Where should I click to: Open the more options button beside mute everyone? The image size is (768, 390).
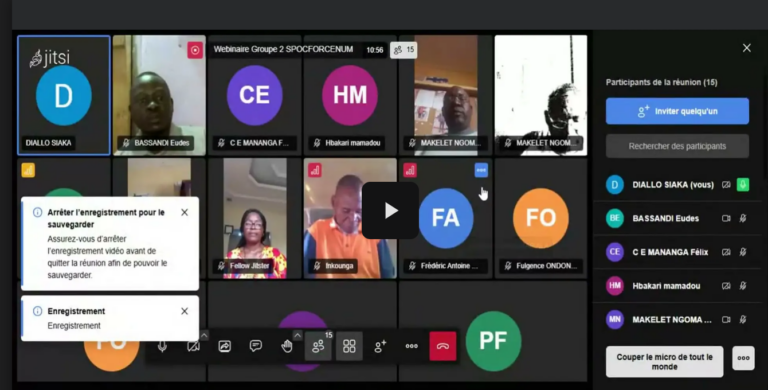pos(743,358)
